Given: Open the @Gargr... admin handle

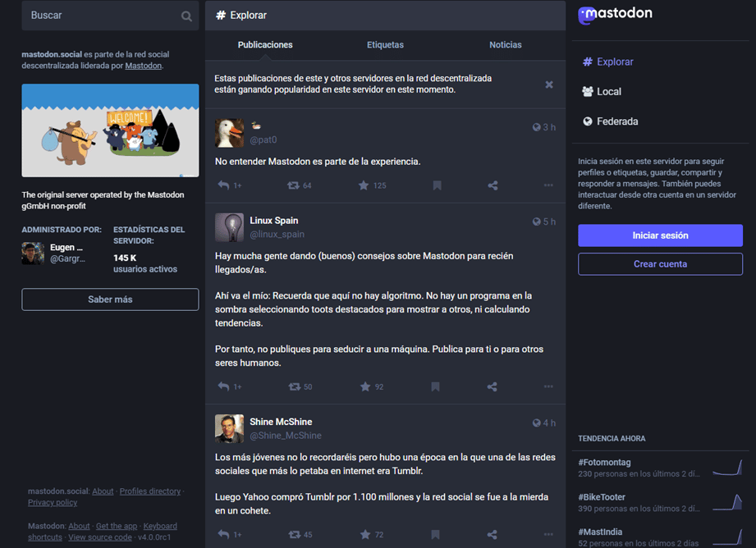Looking at the screenshot, I should (67, 258).
